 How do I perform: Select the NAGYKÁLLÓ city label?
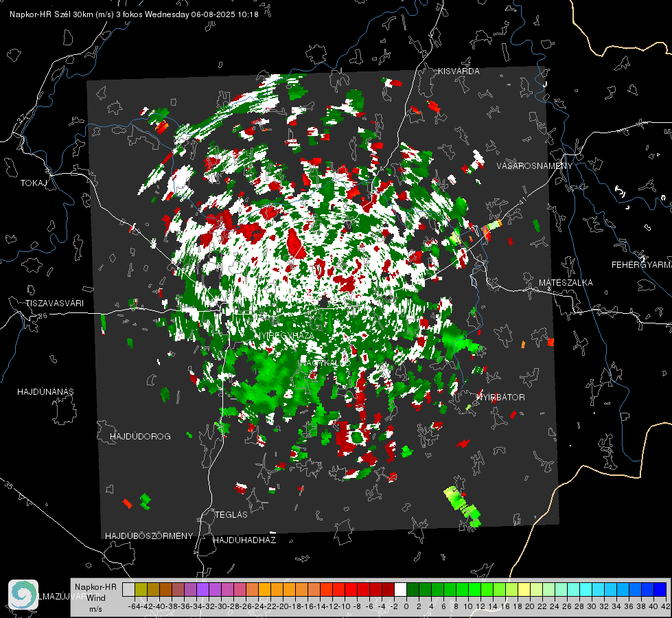(325, 363)
